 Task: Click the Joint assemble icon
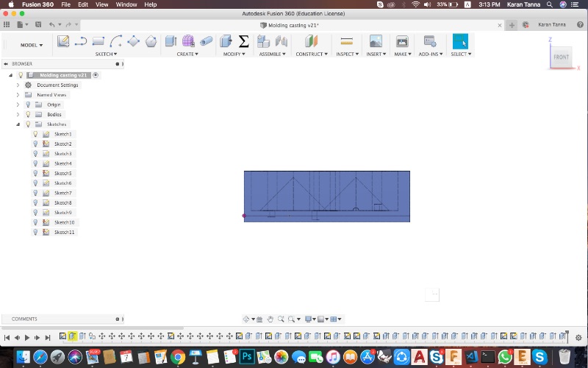(282, 41)
